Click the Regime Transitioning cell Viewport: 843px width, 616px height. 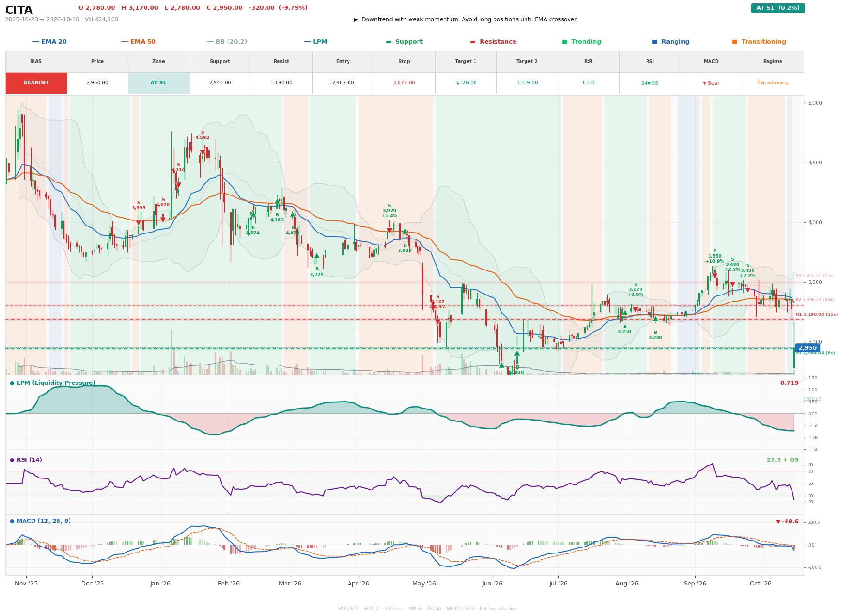pos(773,83)
